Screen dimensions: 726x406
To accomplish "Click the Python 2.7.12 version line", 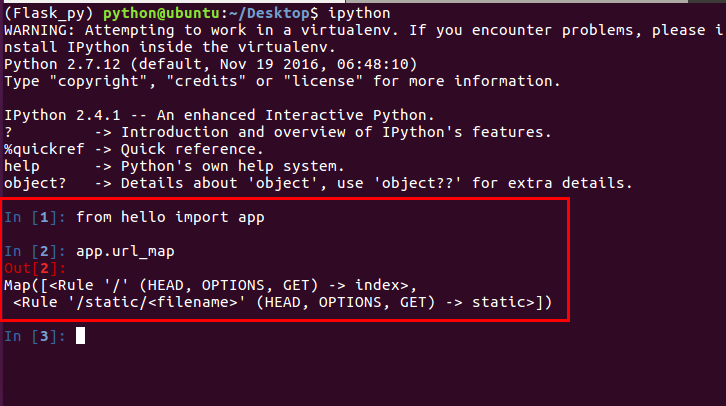I will click(x=211, y=64).
